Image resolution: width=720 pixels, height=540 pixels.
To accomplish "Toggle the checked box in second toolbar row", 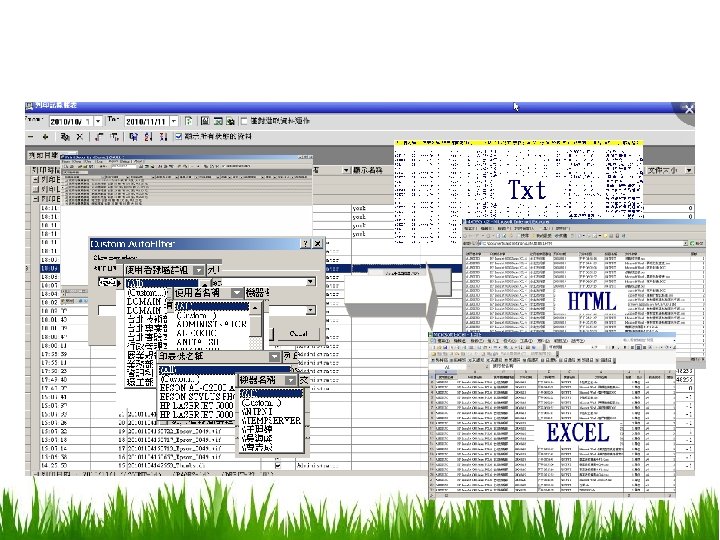I will pos(179,136).
